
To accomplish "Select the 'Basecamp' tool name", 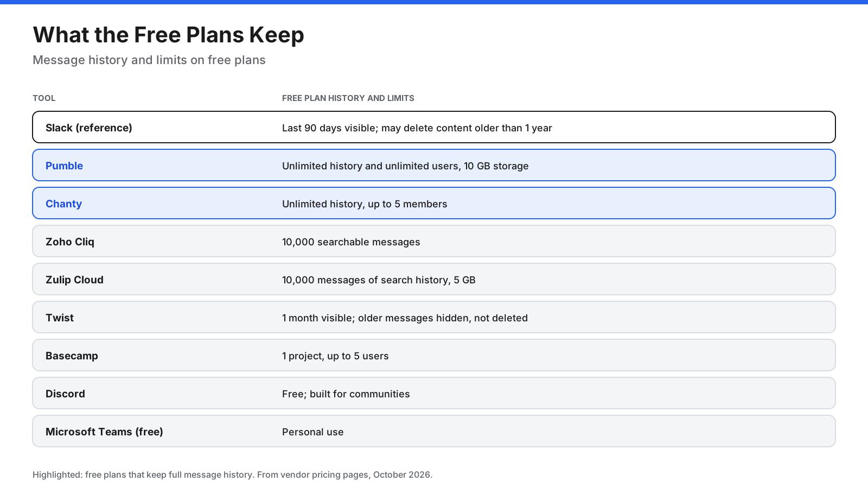I will point(72,356).
